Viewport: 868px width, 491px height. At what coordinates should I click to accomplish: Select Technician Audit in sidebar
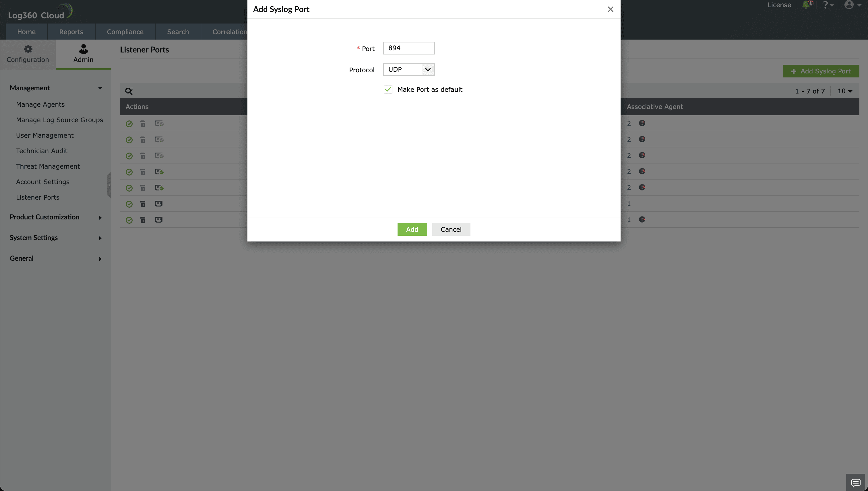[42, 151]
